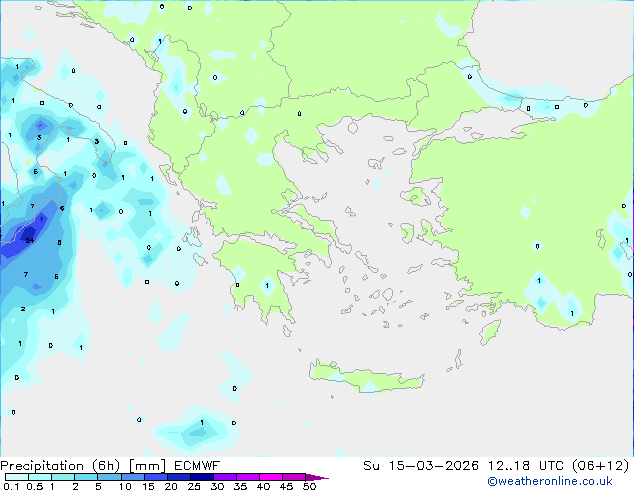Click the 0.5–1 mm legend color swatch

coord(40,477)
